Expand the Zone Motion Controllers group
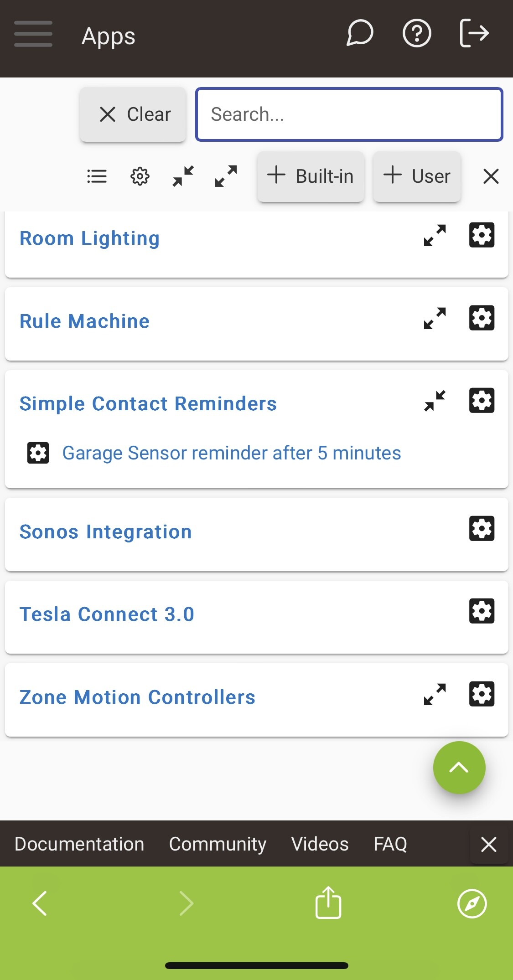 (435, 694)
